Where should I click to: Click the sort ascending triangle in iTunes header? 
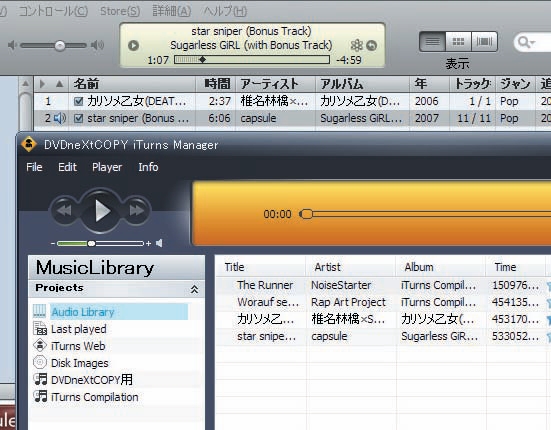click(x=59, y=84)
